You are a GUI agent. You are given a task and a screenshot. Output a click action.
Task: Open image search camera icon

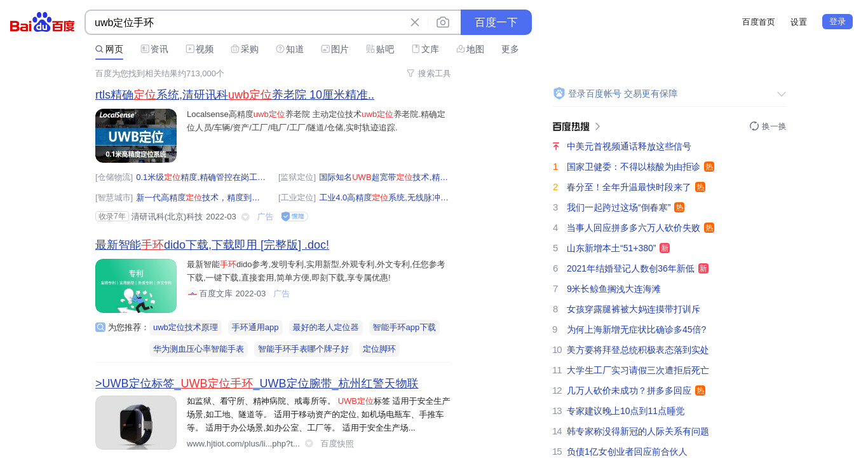[443, 22]
